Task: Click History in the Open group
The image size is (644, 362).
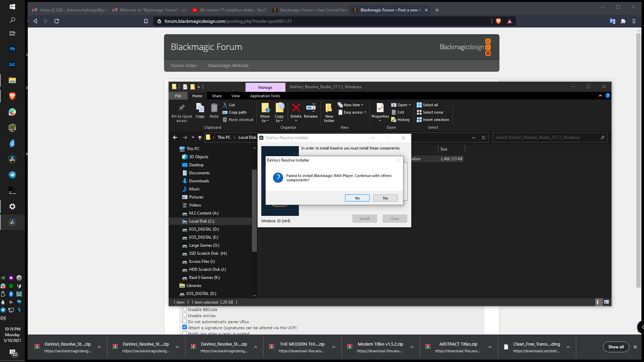Action: [x=400, y=120]
